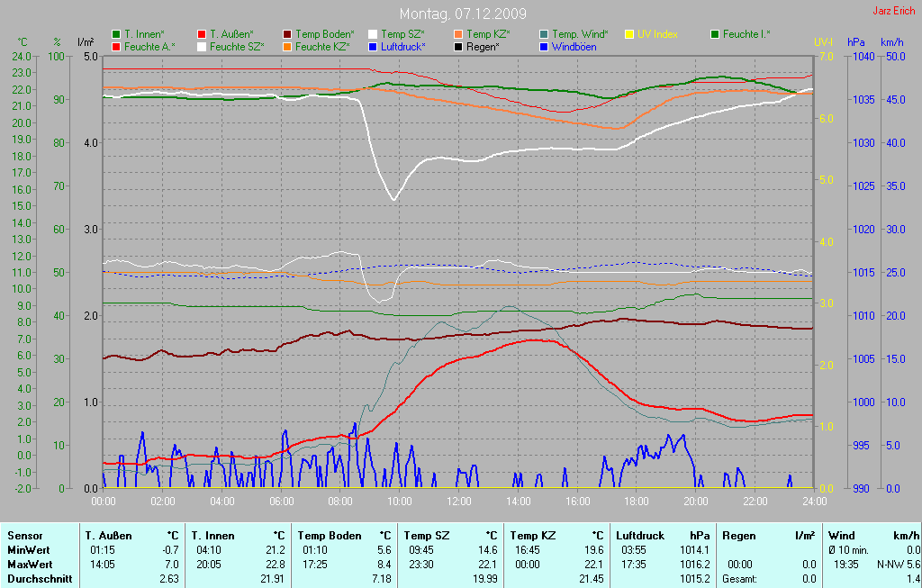Click the 18:00 time axis label
Image resolution: width=922 pixels, height=588 pixels.
[x=637, y=502]
